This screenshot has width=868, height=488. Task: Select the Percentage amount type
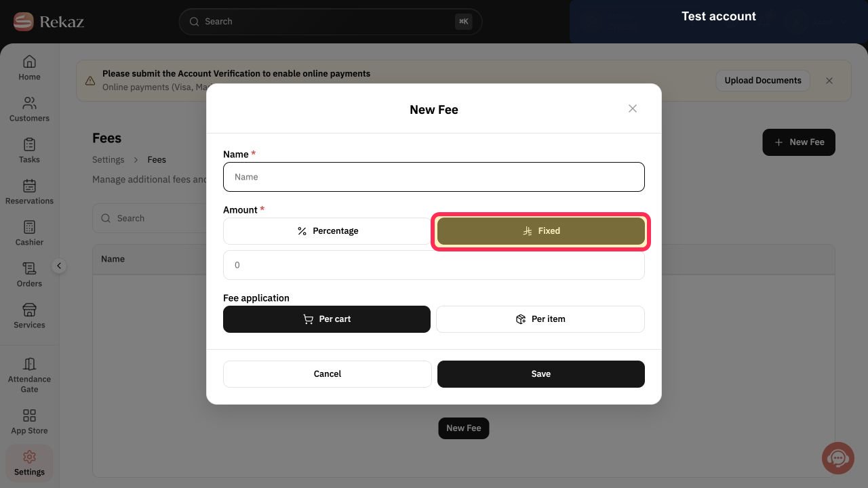point(328,231)
